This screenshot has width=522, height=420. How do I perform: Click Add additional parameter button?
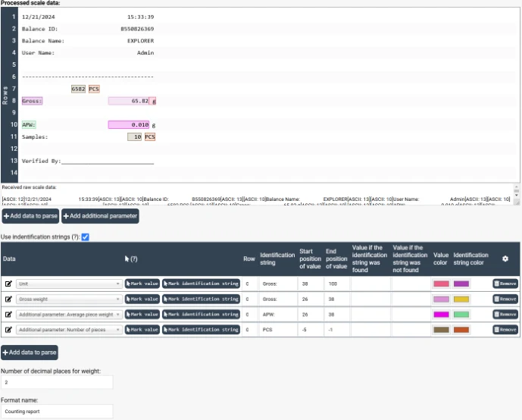click(100, 216)
